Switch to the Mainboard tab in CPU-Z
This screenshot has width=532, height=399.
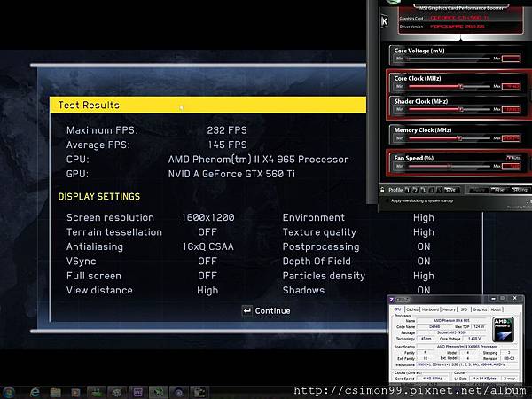point(430,309)
